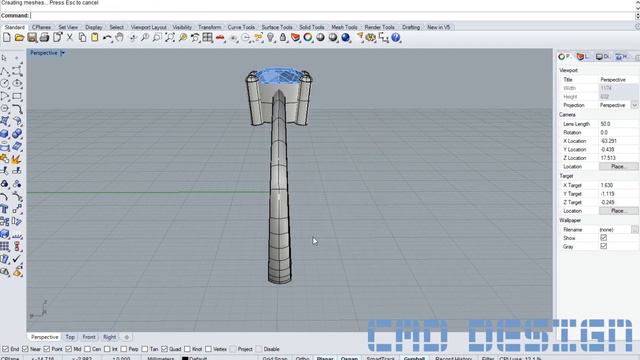Image resolution: width=640 pixels, height=360 pixels.
Task: Click the Target Location Place button
Action: click(x=618, y=211)
